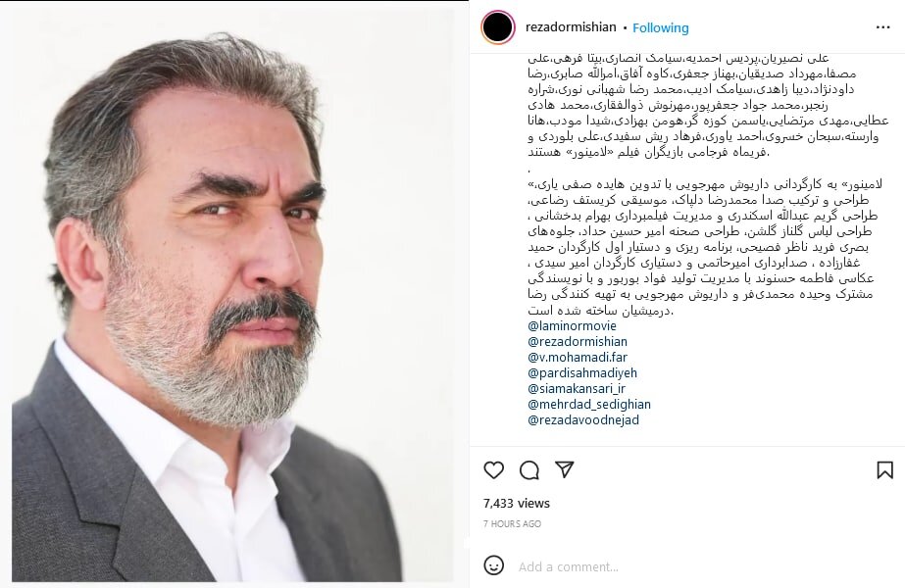Click the portrait video thumbnail
Viewport: 905px width, 588px height.
pyautogui.click(x=232, y=294)
